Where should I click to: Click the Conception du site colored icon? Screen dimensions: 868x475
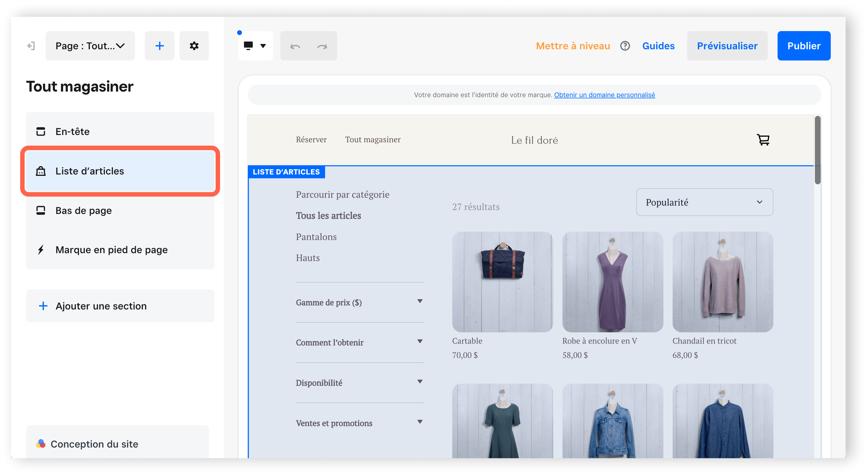41,444
